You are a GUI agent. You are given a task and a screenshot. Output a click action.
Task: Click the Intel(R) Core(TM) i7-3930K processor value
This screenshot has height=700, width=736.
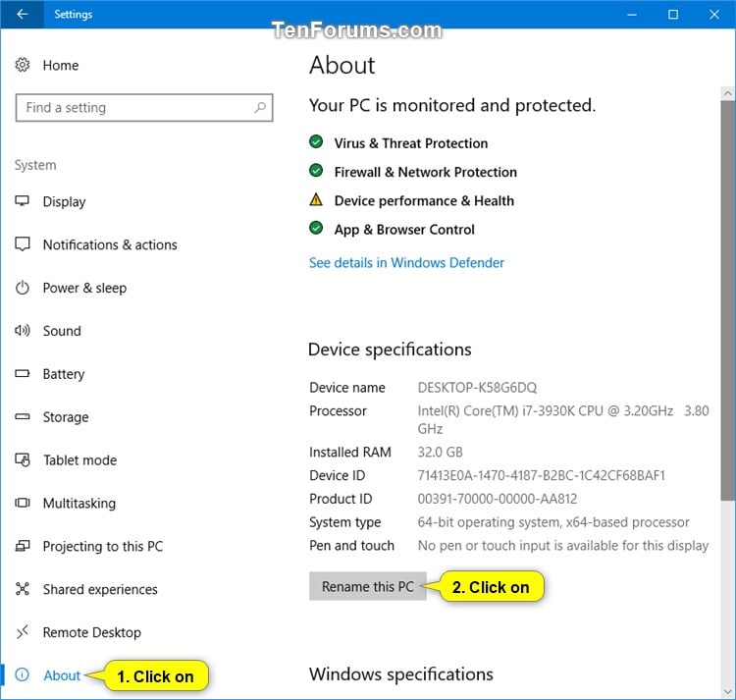click(563, 419)
